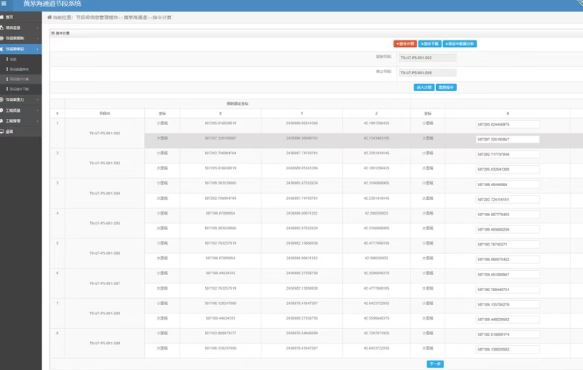This screenshot has height=370, width=583.
Task: Focus the first X input of row TS-U7-PS-001-002
Action: coord(508,124)
